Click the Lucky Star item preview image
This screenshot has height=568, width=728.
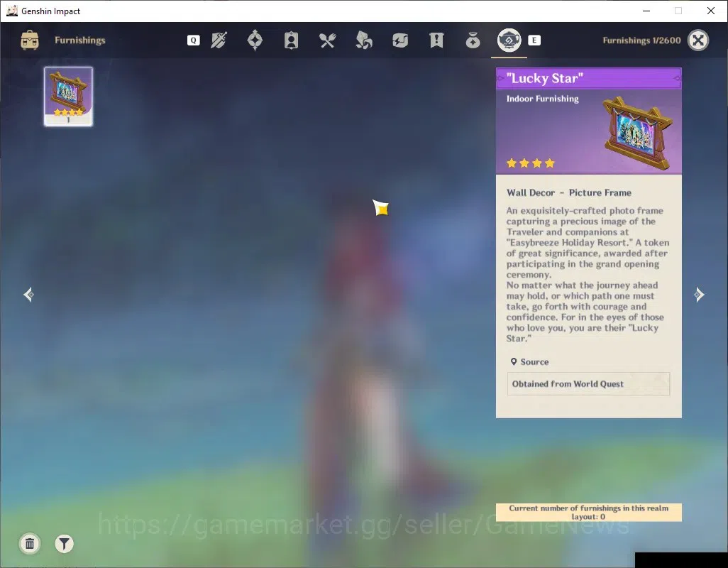[637, 133]
